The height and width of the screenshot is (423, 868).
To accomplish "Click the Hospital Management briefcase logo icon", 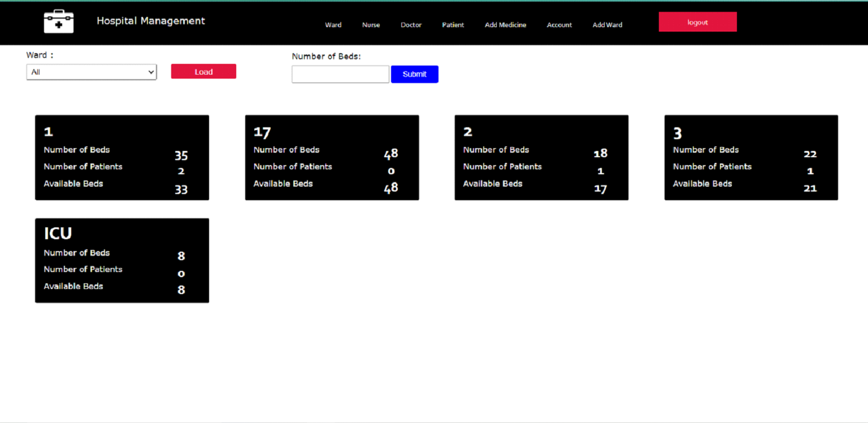I will pyautogui.click(x=58, y=21).
